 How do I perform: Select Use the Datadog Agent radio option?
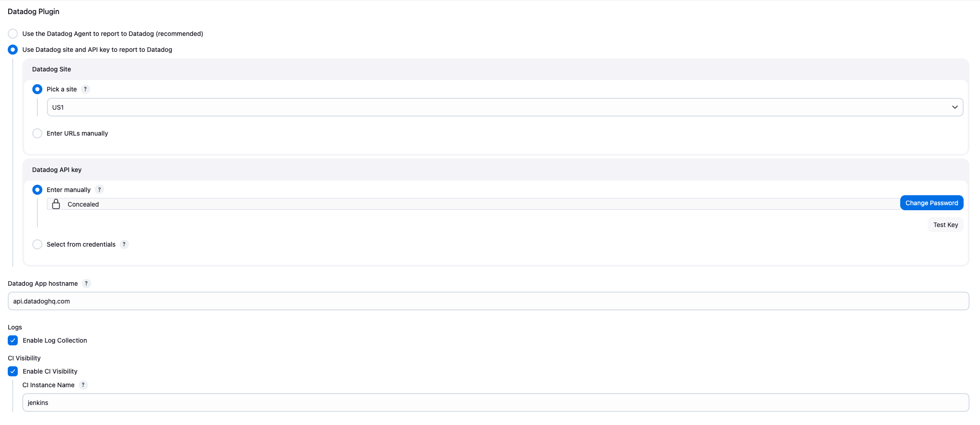(13, 34)
